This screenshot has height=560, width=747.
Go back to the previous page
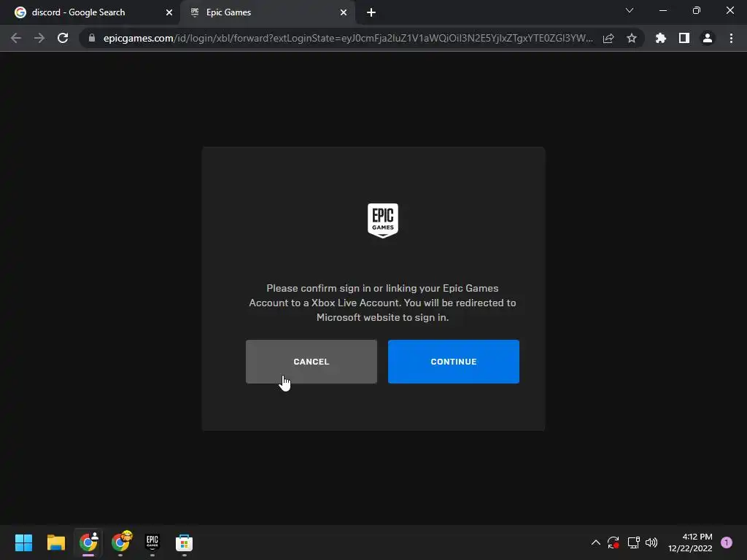pyautogui.click(x=16, y=38)
